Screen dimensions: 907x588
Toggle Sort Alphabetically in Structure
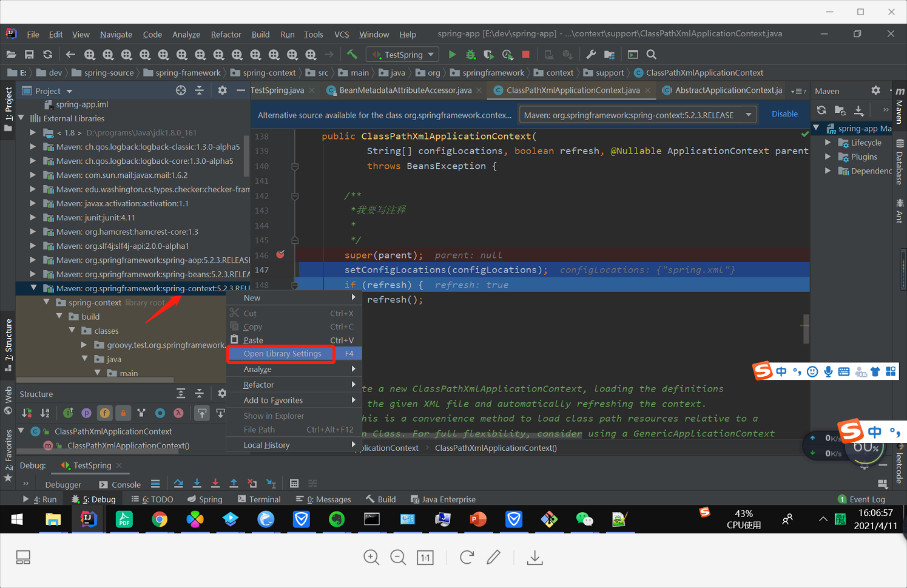tap(45, 413)
